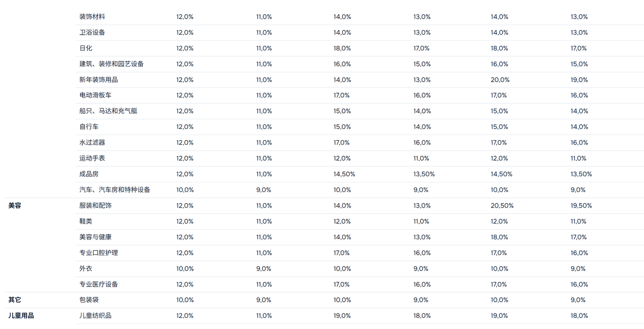Select the 电动滑板车 row label
The height and width of the screenshot is (329, 644).
(x=95, y=95)
